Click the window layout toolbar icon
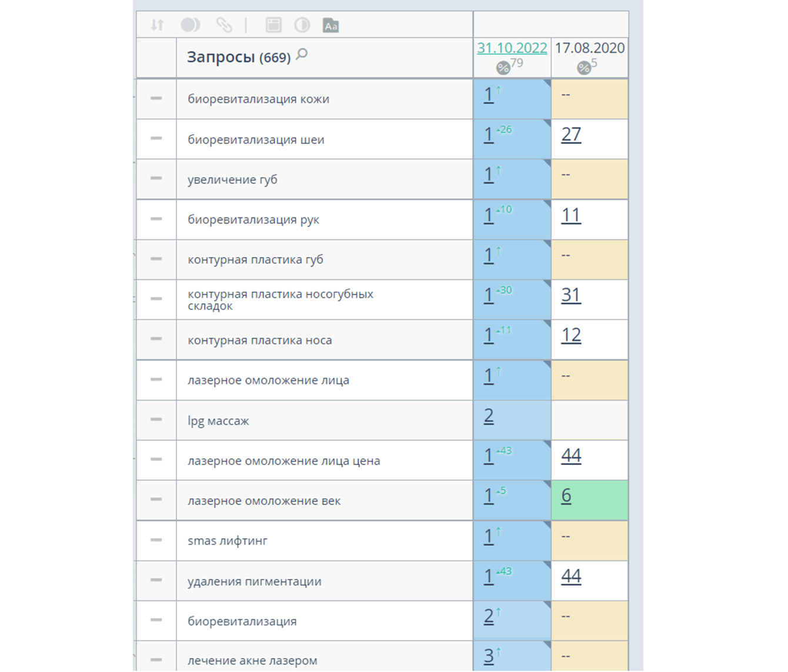Viewport: 788px width, 672px height. click(x=273, y=25)
